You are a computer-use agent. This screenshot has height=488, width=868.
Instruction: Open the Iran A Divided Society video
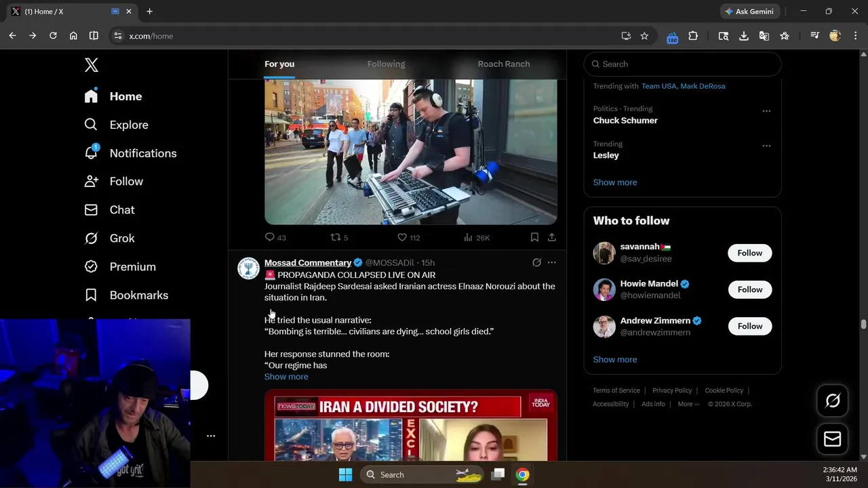pos(411,425)
